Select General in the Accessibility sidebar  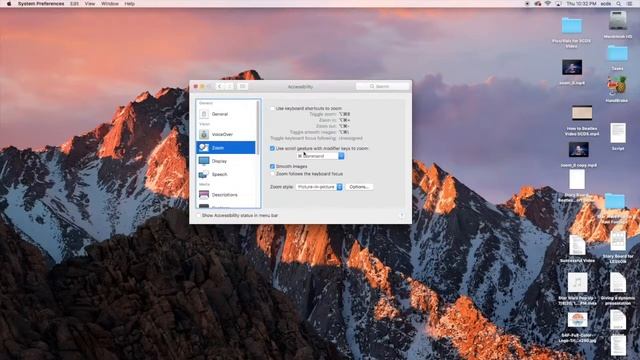(226, 114)
